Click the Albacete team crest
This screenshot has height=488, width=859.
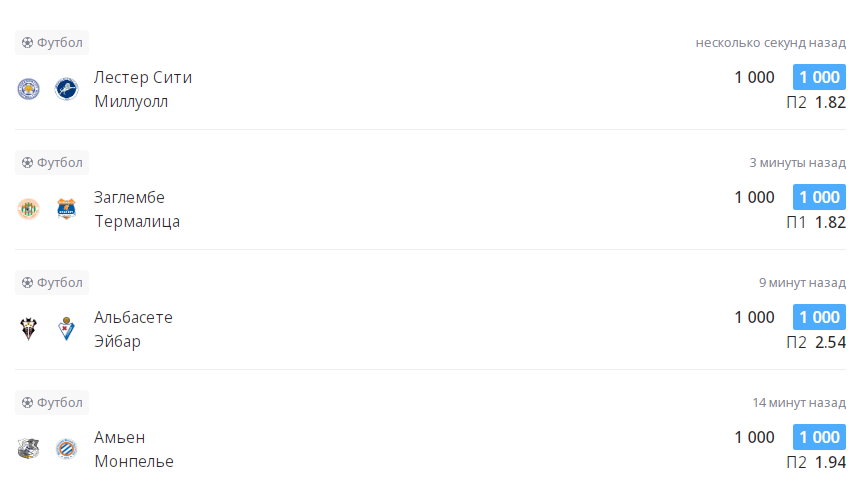click(x=28, y=329)
